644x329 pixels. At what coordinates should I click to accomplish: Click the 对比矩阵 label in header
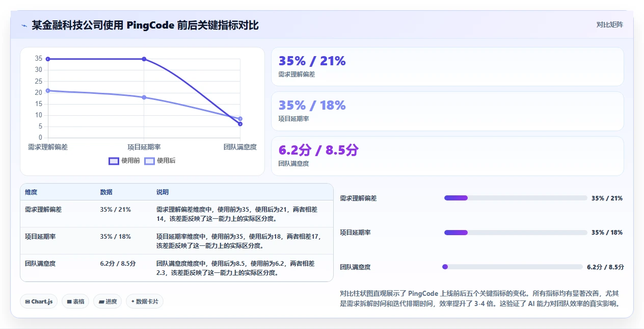(609, 24)
